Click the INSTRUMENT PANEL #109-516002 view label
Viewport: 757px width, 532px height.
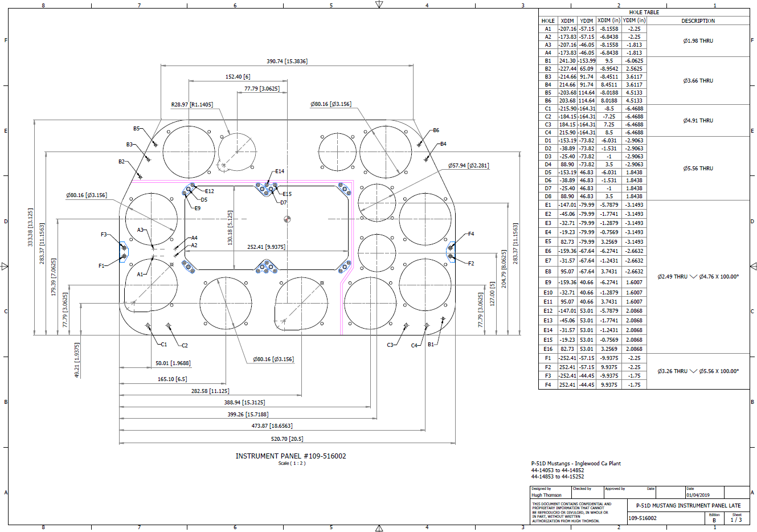(290, 456)
